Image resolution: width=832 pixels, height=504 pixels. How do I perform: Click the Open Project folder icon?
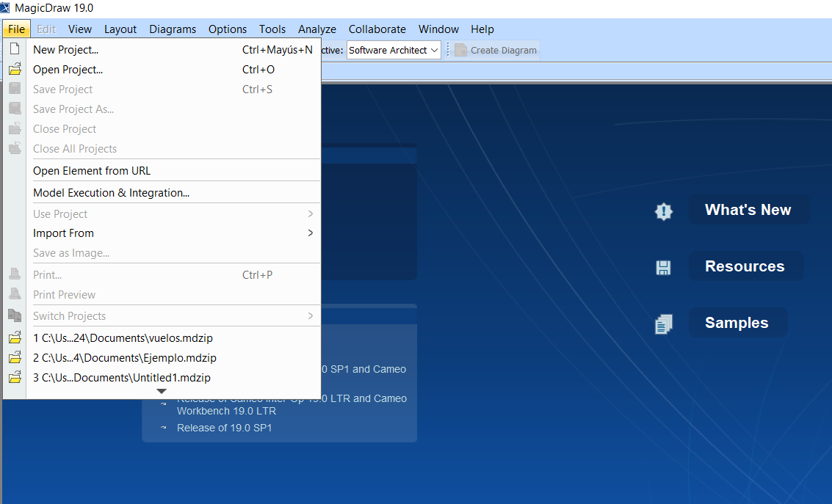pyautogui.click(x=15, y=69)
